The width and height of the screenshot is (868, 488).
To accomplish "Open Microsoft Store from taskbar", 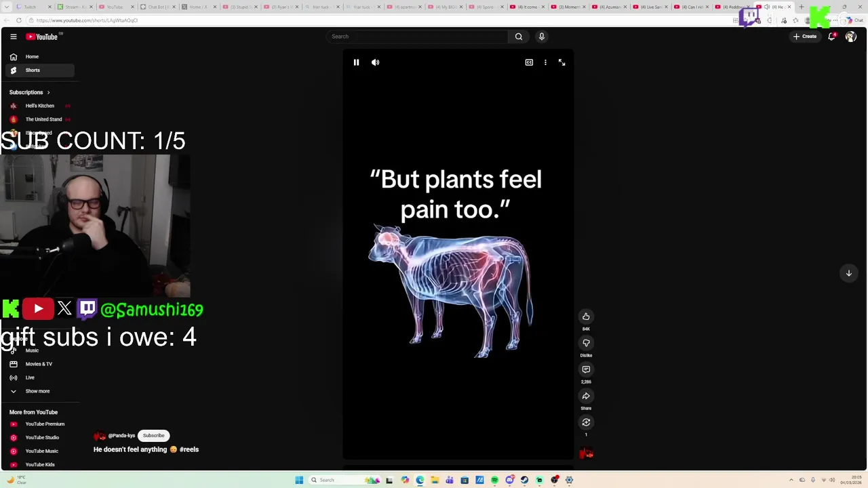I will 465,480.
